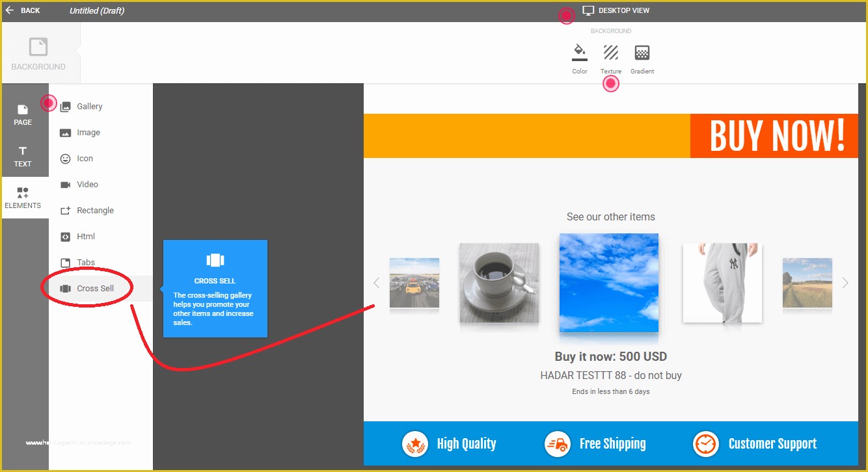This screenshot has width=868, height=472.
Task: Go back using the BACK arrow
Action: 22,10
